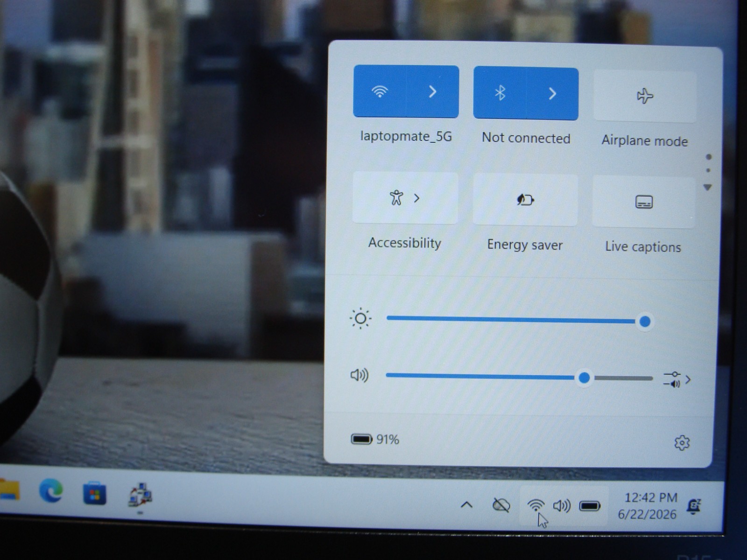The height and width of the screenshot is (560, 747).
Task: Toggle Wi-Fi off in quick settings
Action: click(x=380, y=91)
